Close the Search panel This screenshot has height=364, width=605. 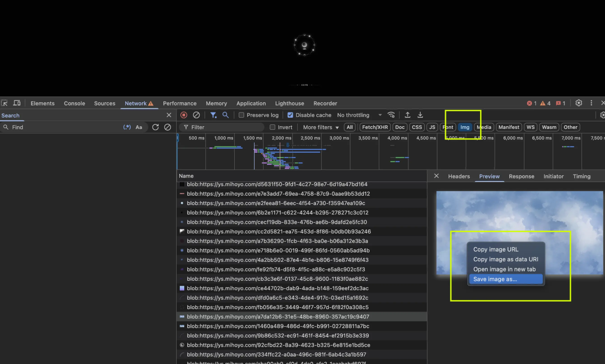169,115
